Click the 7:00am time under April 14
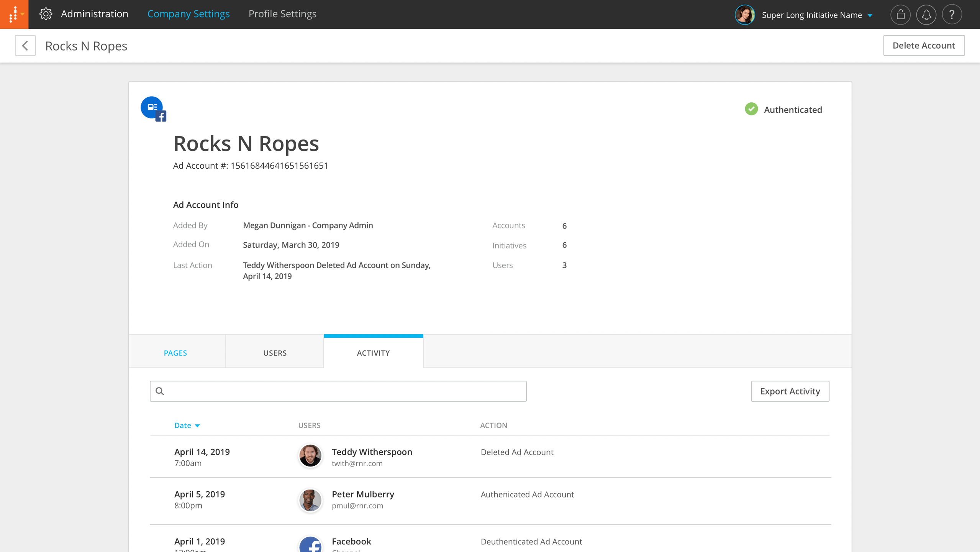The width and height of the screenshot is (980, 552). 188,463
